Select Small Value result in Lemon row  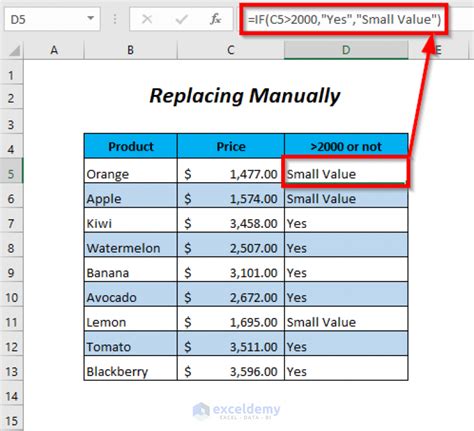[346, 319]
